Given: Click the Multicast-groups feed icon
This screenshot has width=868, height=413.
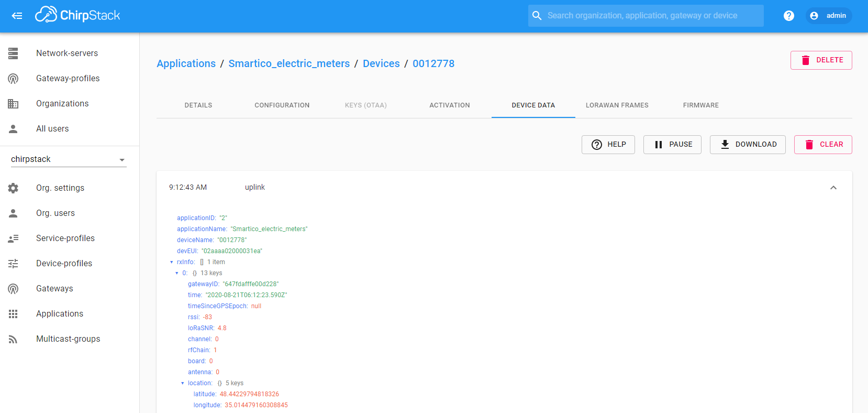Looking at the screenshot, I should [13, 339].
